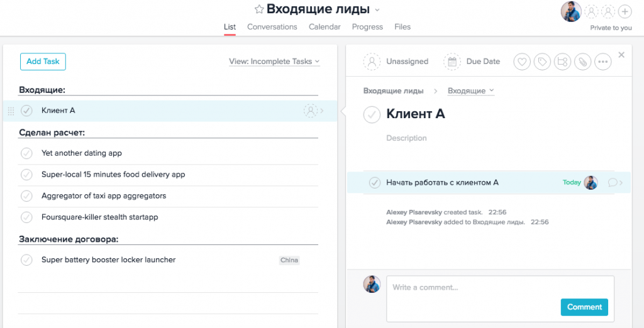Click the Add Task button

(43, 62)
